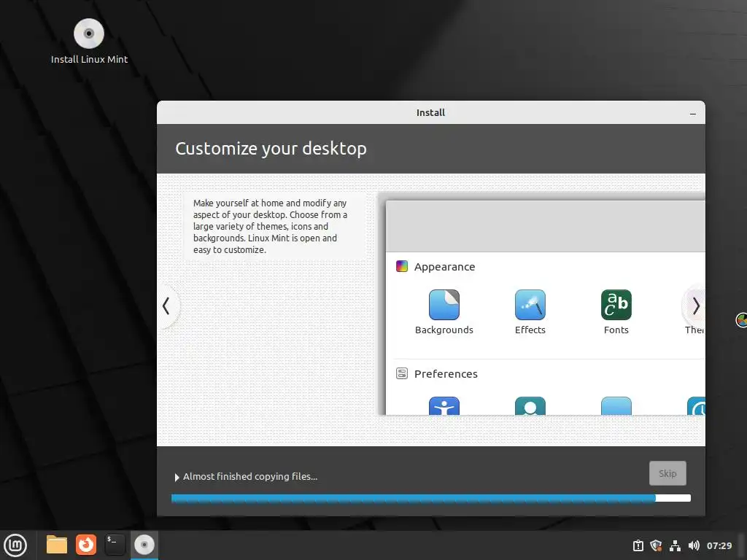Image resolution: width=747 pixels, height=560 pixels.
Task: Click the installation progress bar
Action: [430, 498]
